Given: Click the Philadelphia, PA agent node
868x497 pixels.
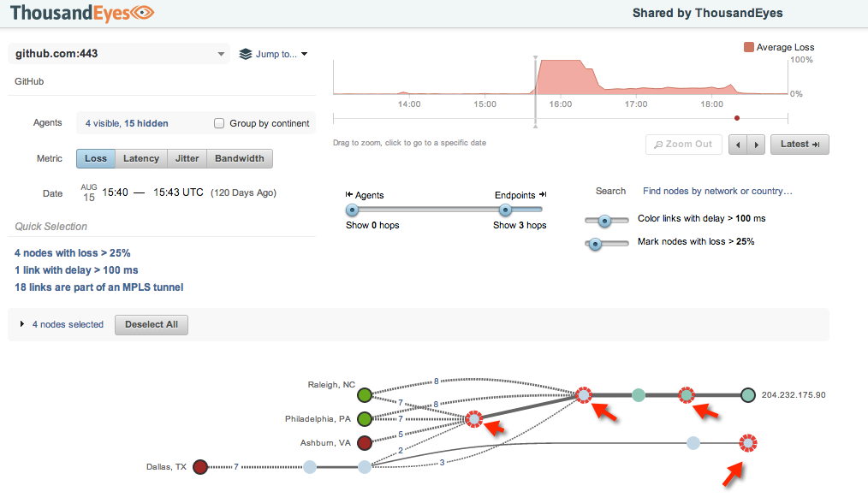Looking at the screenshot, I should click(365, 419).
